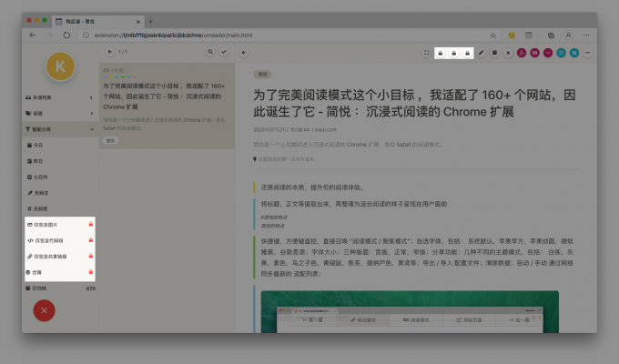This screenshot has height=364, width=619.
Task: Select the locked 仅包含代码段 filter
Action: 60,240
